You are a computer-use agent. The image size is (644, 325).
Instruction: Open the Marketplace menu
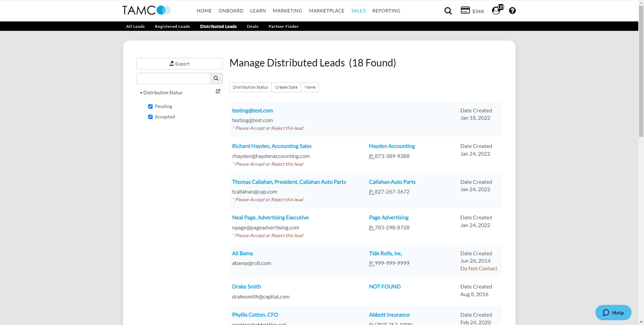326,11
